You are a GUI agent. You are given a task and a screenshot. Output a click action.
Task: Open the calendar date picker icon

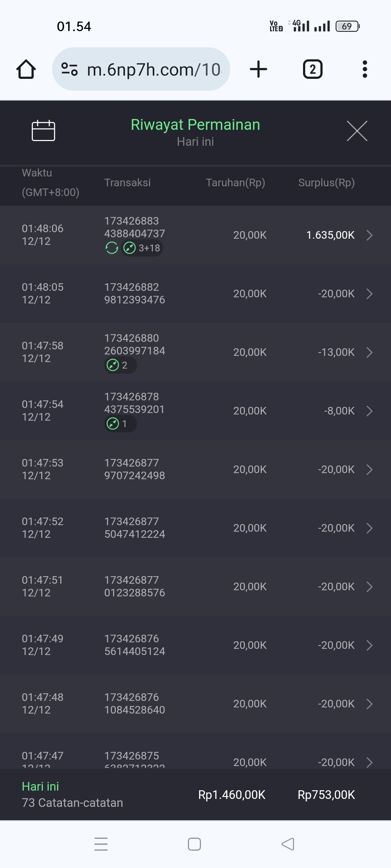(x=43, y=130)
